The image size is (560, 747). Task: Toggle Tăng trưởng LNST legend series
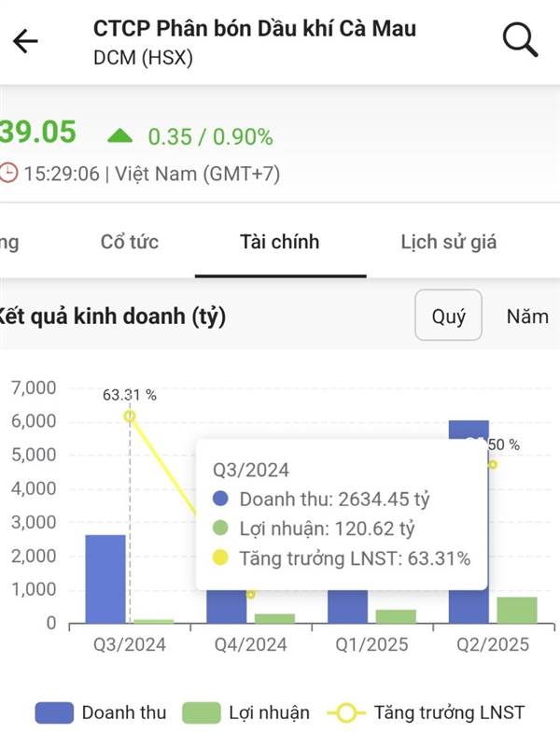point(426,713)
